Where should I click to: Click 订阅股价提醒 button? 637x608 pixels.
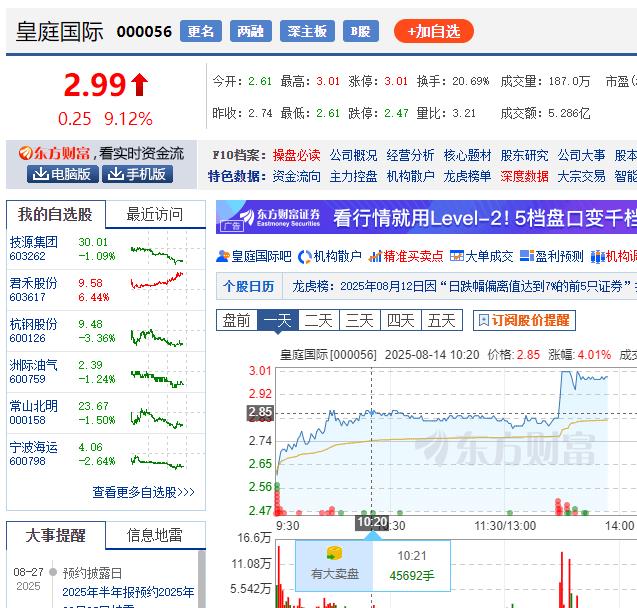coord(524,320)
